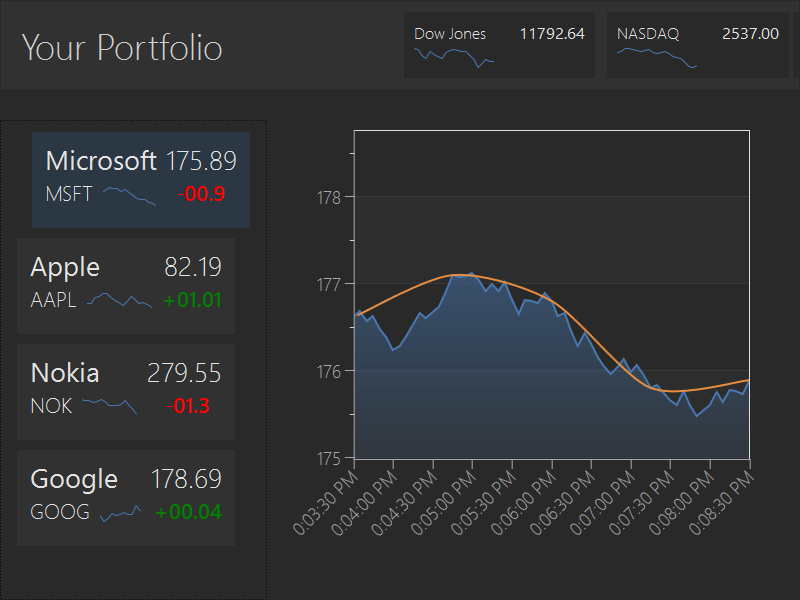Screen dimensions: 800x600
Task: Click the NOK ticker symbol
Action: (x=51, y=406)
